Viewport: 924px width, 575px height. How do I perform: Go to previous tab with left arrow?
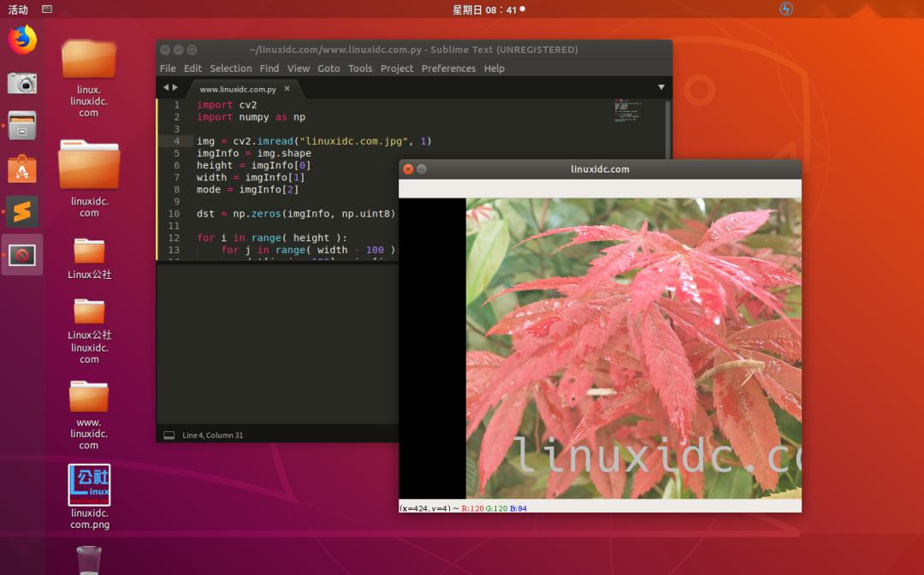pos(166,87)
